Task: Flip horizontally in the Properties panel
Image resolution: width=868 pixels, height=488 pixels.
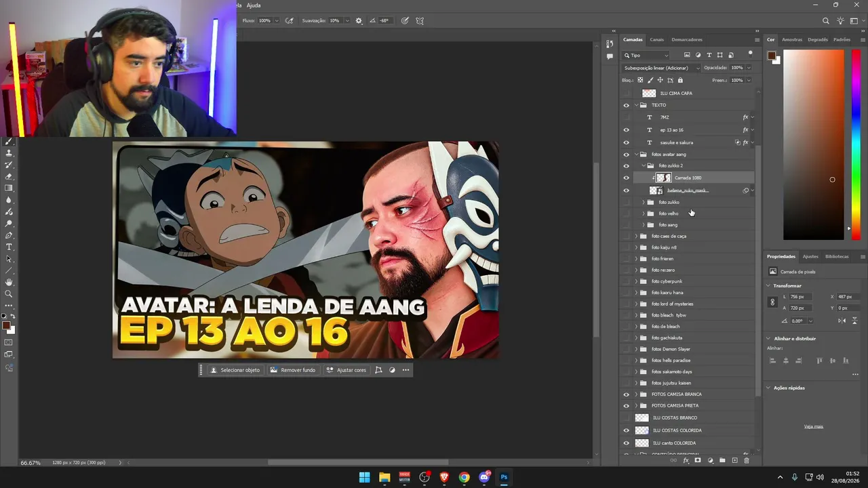Action: [840, 321]
